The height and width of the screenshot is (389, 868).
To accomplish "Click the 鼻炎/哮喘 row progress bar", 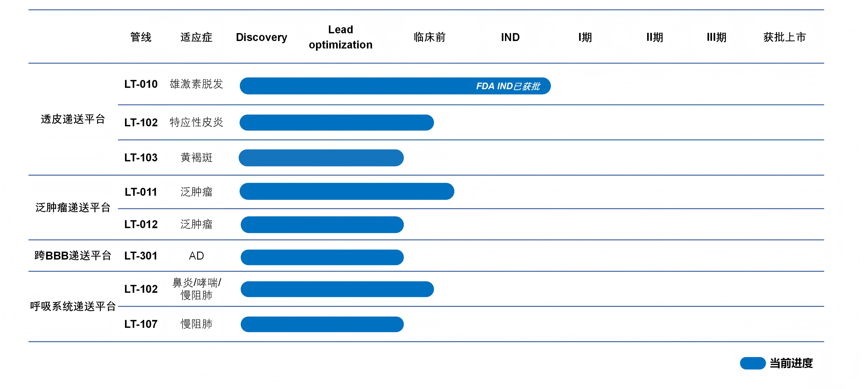I will pos(337,289).
